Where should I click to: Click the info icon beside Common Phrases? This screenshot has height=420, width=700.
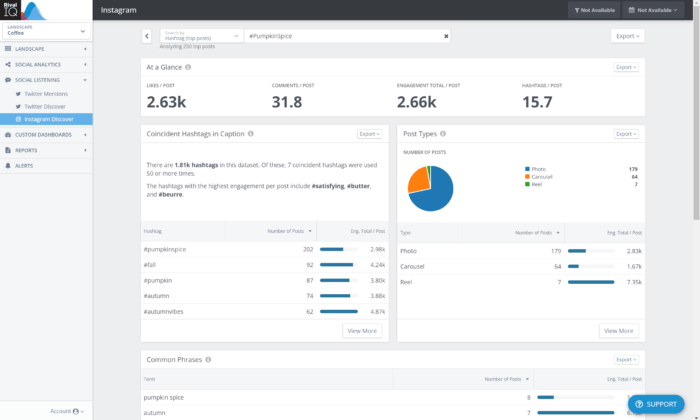point(207,359)
